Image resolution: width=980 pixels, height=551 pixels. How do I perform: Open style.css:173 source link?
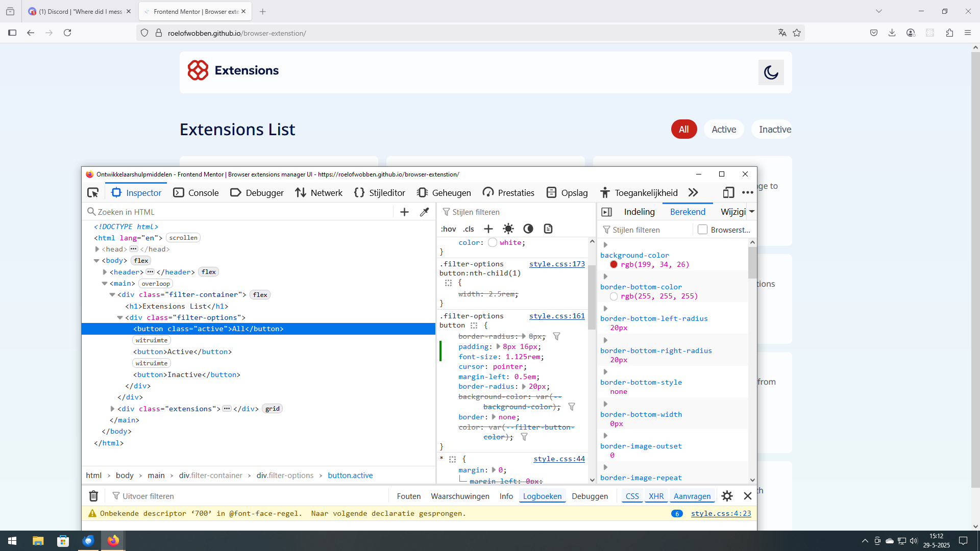557,264
